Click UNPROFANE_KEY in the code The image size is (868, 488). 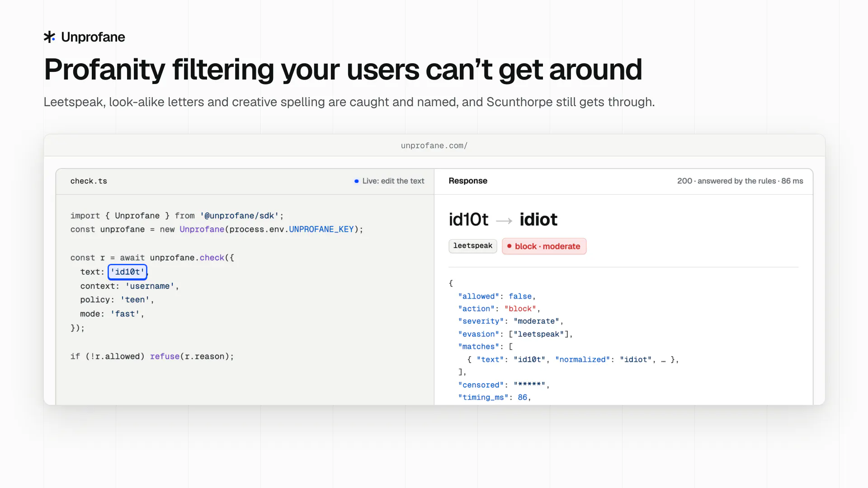click(321, 230)
